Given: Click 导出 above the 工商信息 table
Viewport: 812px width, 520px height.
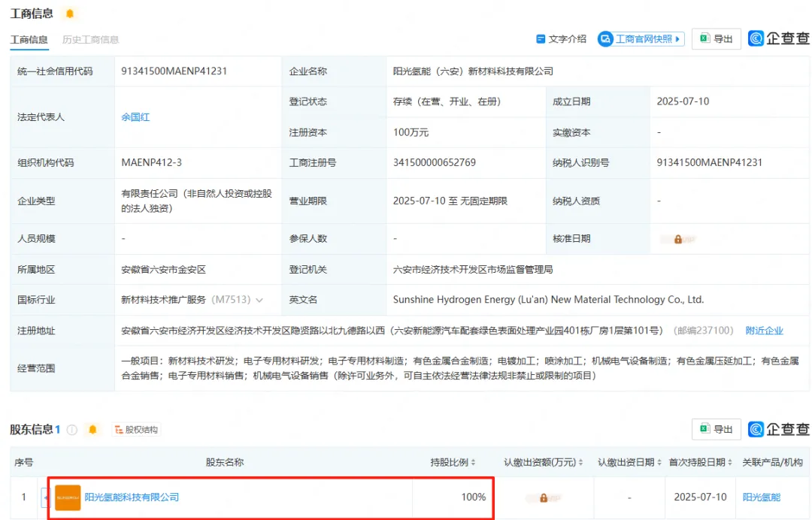Looking at the screenshot, I should point(717,39).
